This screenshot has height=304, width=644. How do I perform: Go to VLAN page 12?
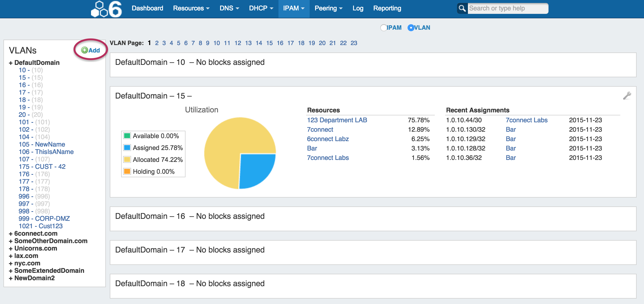coord(237,43)
